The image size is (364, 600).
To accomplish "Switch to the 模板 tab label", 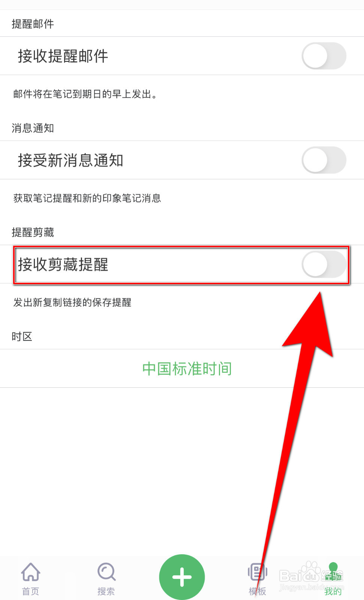I will (x=257, y=591).
